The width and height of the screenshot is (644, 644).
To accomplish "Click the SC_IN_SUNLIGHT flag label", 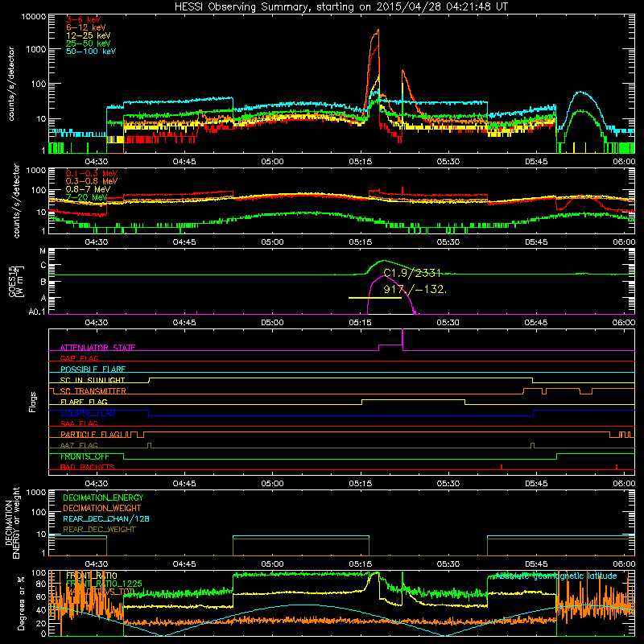I will (x=93, y=380).
